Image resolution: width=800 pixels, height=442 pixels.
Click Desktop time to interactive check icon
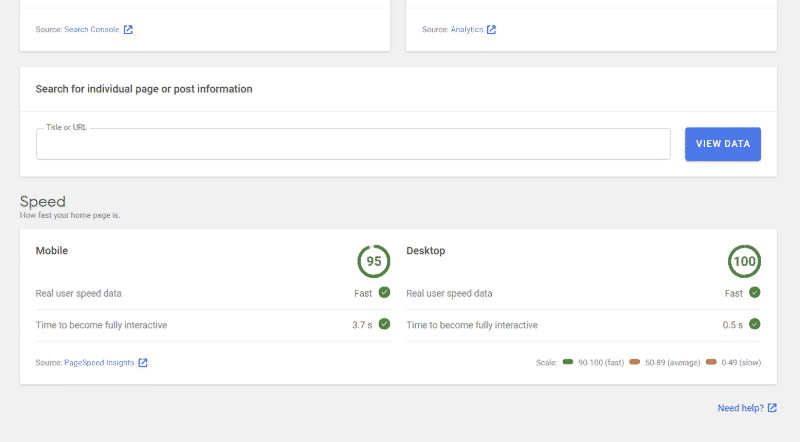click(755, 324)
